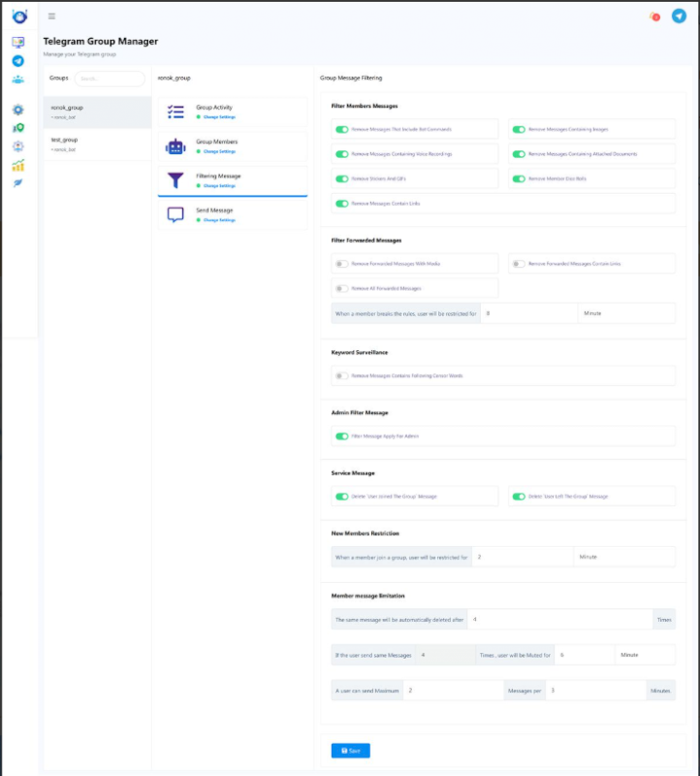Screen dimensions: 700x776
Task: Open the blue leaf icon in sidebar
Action: tap(18, 183)
